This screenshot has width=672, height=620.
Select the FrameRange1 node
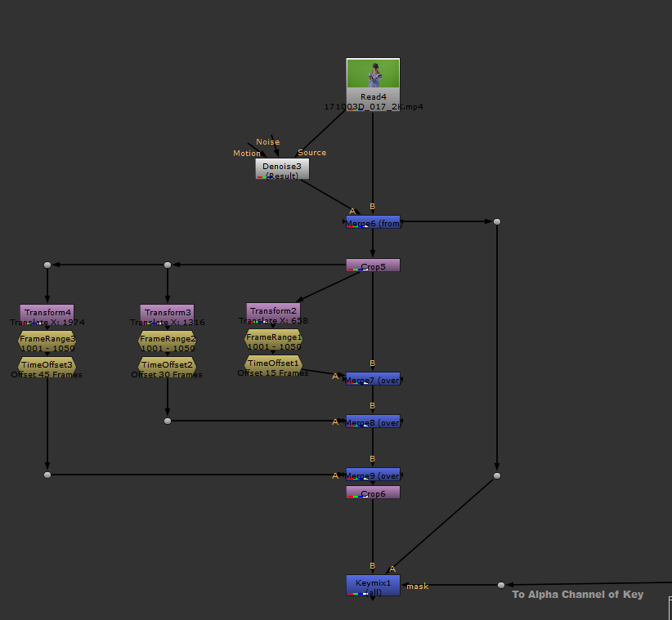coord(273,337)
